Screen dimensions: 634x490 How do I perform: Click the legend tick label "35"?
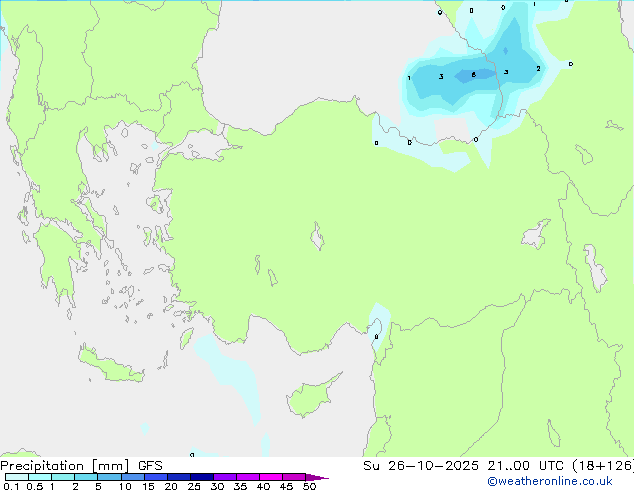tap(240, 486)
